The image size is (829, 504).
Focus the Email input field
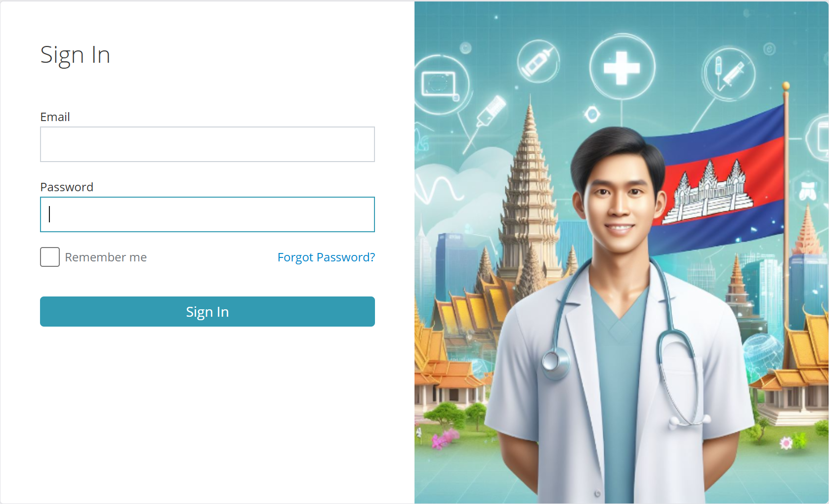coord(207,144)
